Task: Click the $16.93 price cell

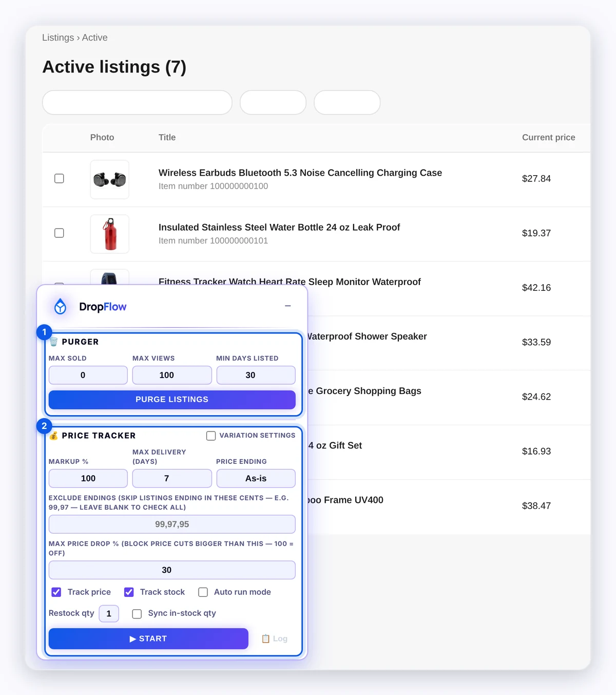Action: coord(536,451)
